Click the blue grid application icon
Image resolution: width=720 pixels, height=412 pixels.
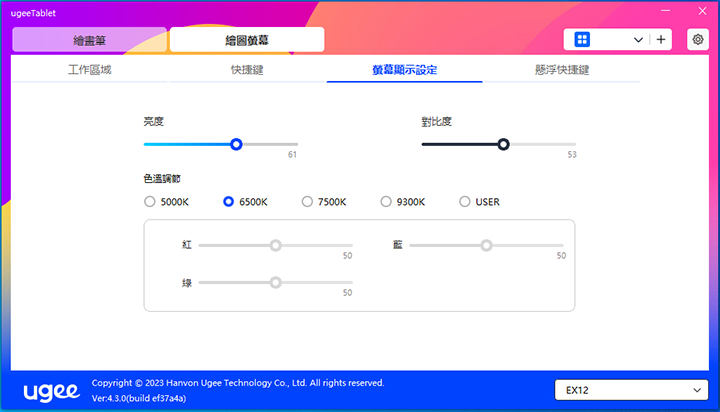(x=582, y=39)
